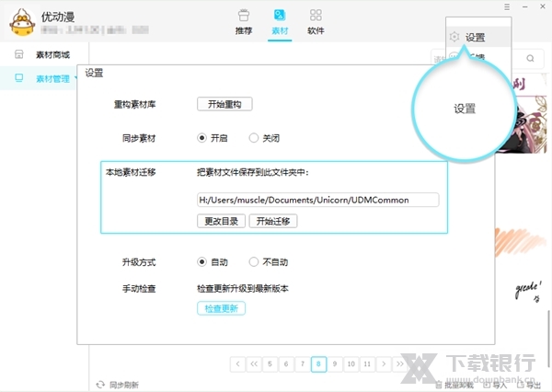This screenshot has width=552, height=392.
Task: Enable 同步素材 with the 开启 radio
Action: pos(201,138)
